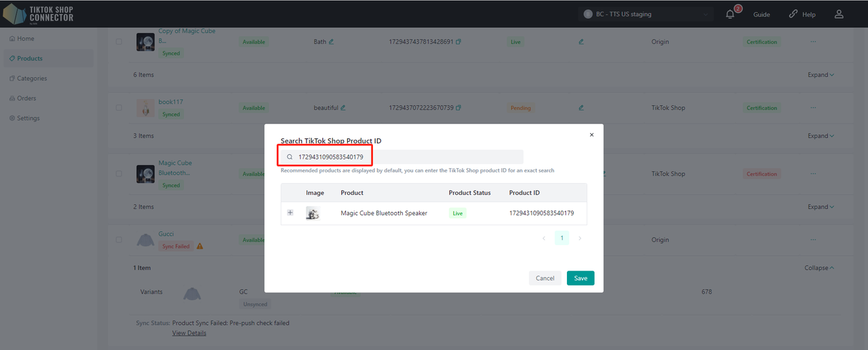Click the Product ID column header

[x=525, y=193]
